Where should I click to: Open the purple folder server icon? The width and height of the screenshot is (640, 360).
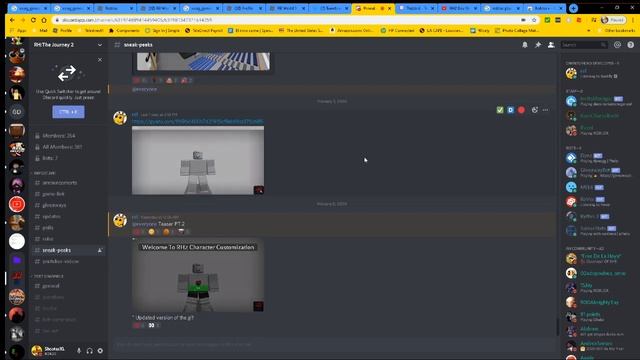(x=17, y=260)
